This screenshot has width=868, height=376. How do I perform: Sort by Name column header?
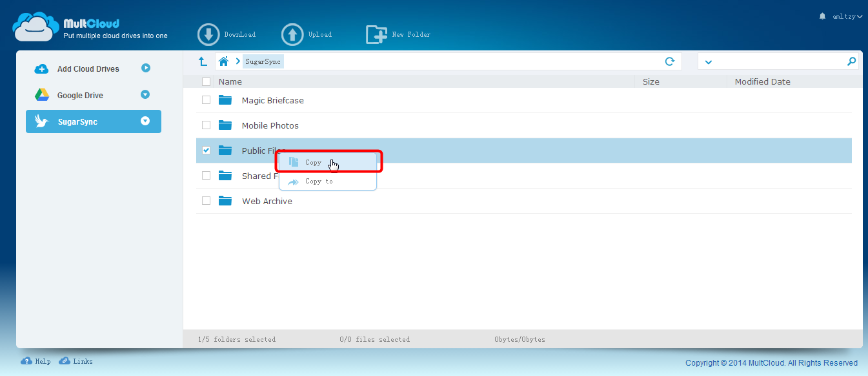click(230, 81)
